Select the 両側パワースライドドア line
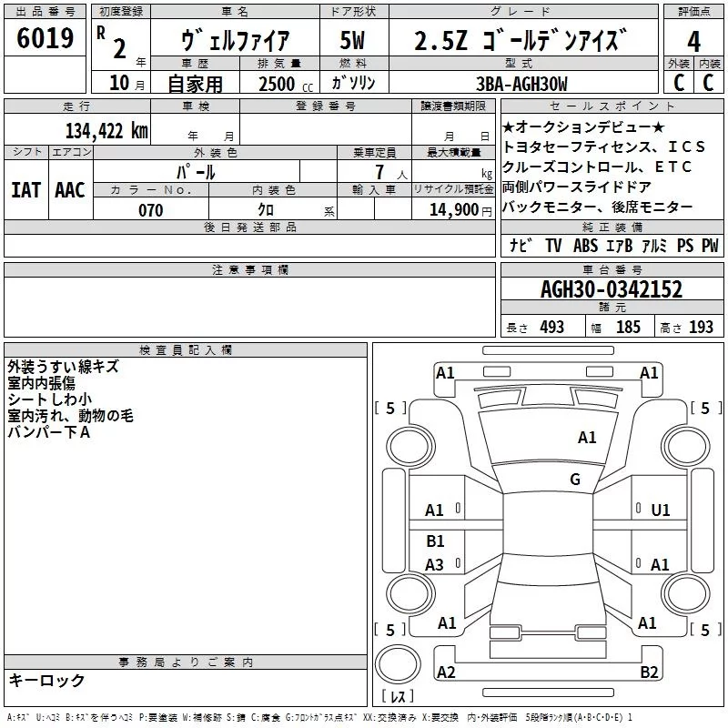Viewport: 728px width, 728px height. coord(577,187)
